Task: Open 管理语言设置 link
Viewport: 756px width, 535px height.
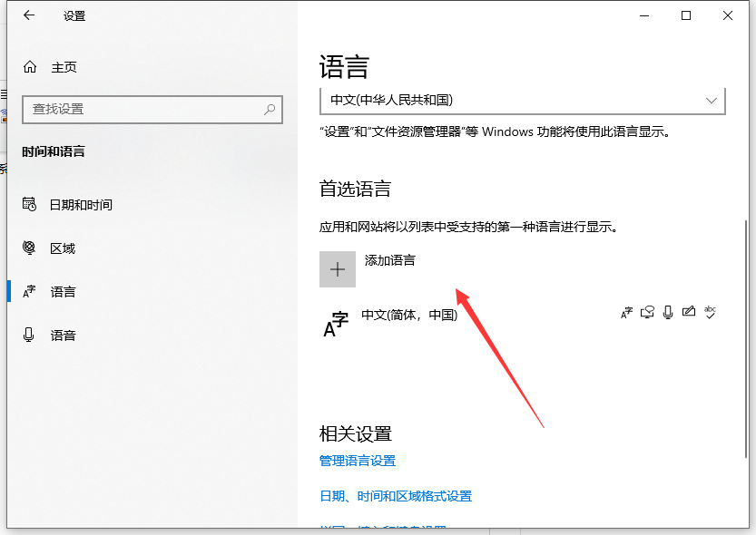Action: click(x=358, y=461)
